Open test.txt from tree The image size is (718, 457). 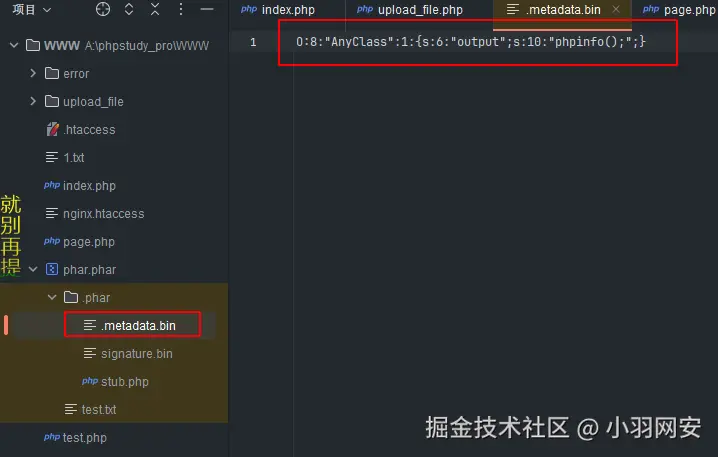click(99, 409)
